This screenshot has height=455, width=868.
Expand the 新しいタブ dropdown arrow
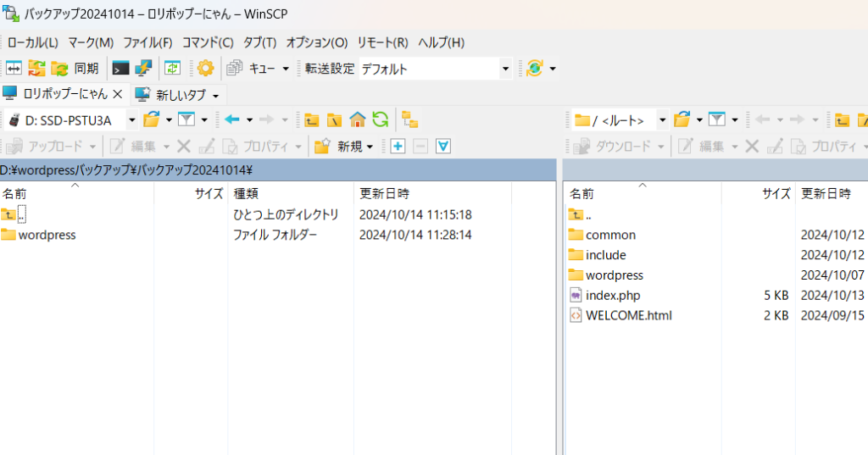[216, 96]
